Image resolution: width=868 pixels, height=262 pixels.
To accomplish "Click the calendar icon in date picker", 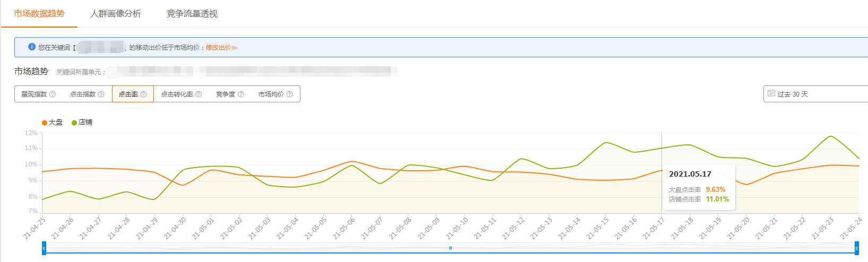I will coord(771,93).
